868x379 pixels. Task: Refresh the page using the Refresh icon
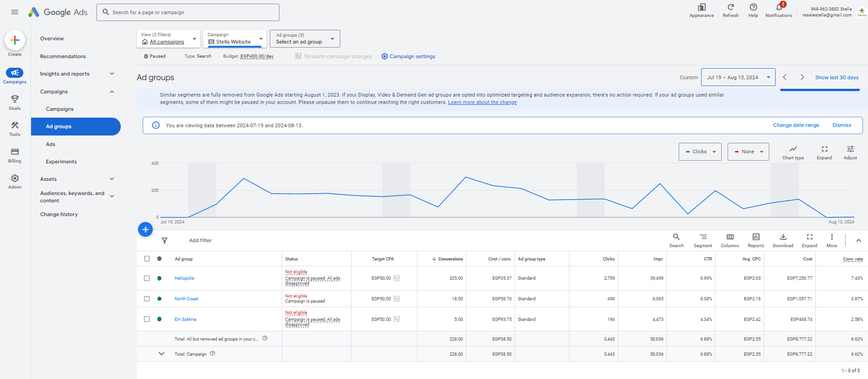tap(730, 8)
